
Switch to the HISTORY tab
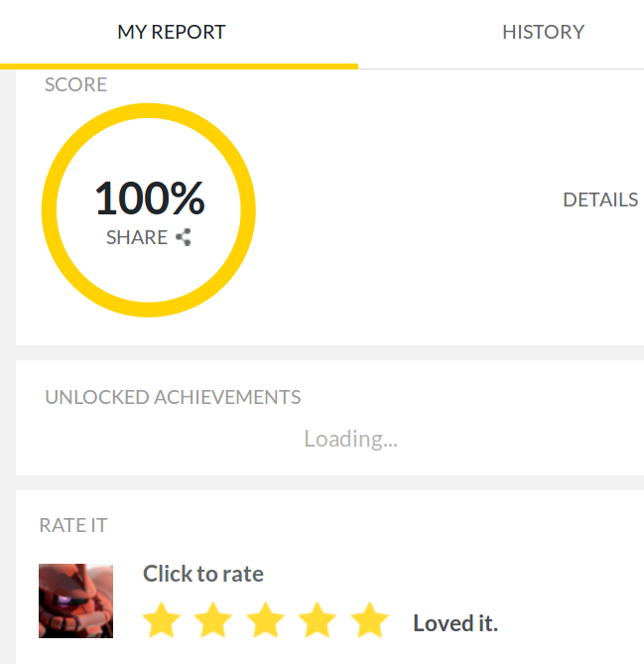543,33
